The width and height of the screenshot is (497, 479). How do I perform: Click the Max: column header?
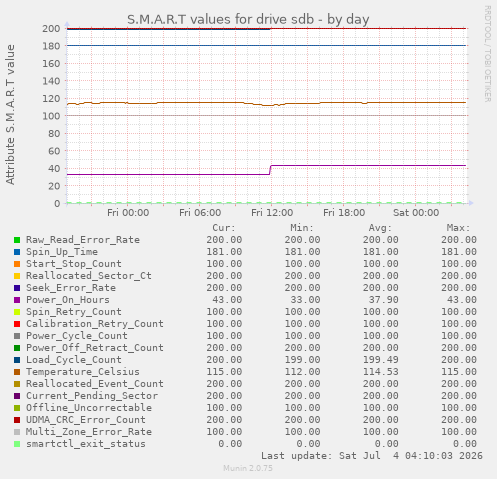click(x=459, y=228)
